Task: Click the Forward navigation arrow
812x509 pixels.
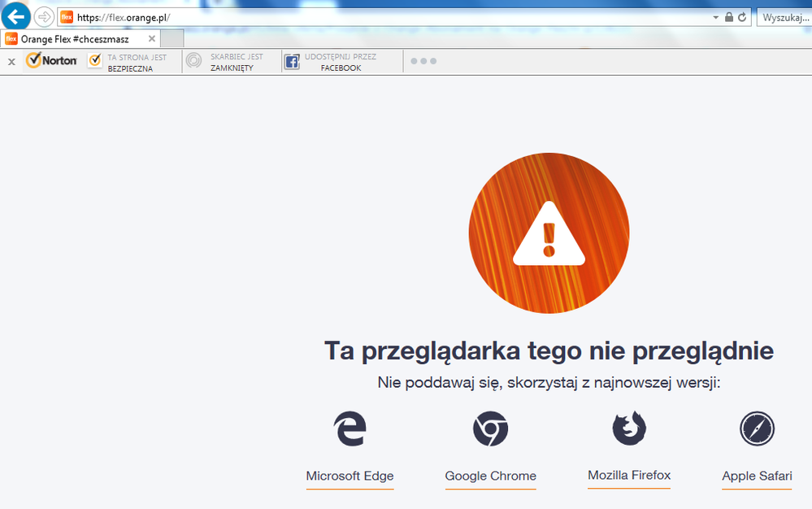Action: [44, 17]
